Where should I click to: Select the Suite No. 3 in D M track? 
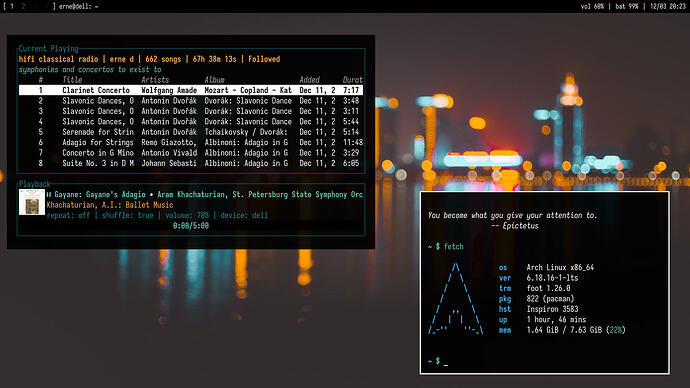191,163
